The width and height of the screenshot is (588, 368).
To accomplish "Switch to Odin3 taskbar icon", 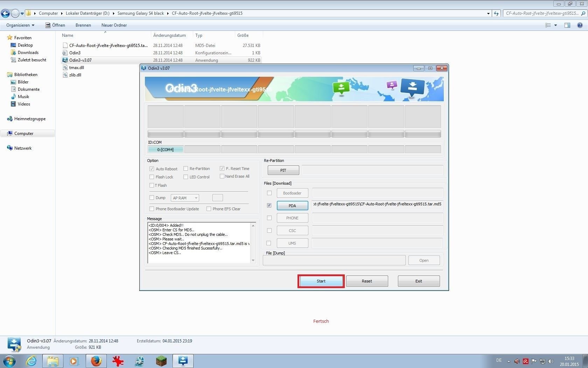I will (x=183, y=361).
